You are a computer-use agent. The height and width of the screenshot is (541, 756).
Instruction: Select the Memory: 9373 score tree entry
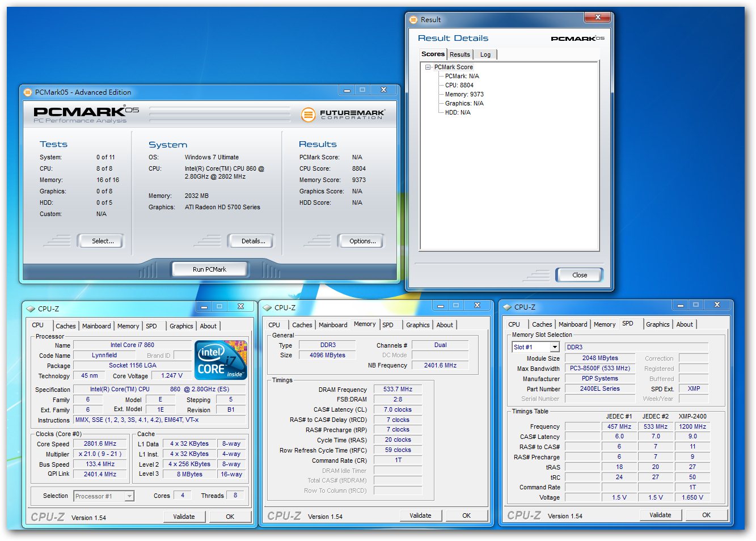point(464,94)
